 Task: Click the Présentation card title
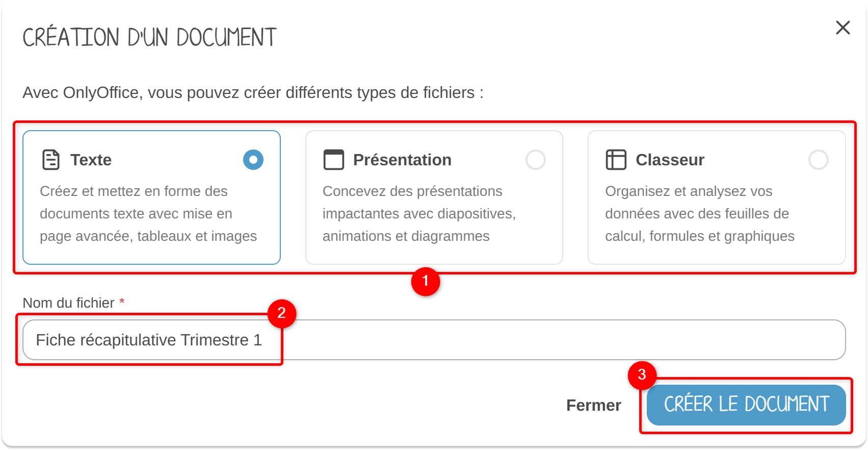[402, 160]
